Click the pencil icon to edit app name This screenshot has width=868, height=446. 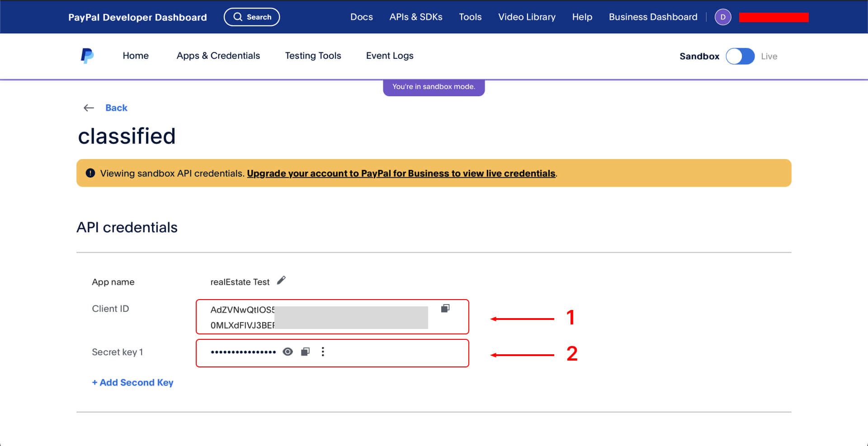[x=281, y=281]
